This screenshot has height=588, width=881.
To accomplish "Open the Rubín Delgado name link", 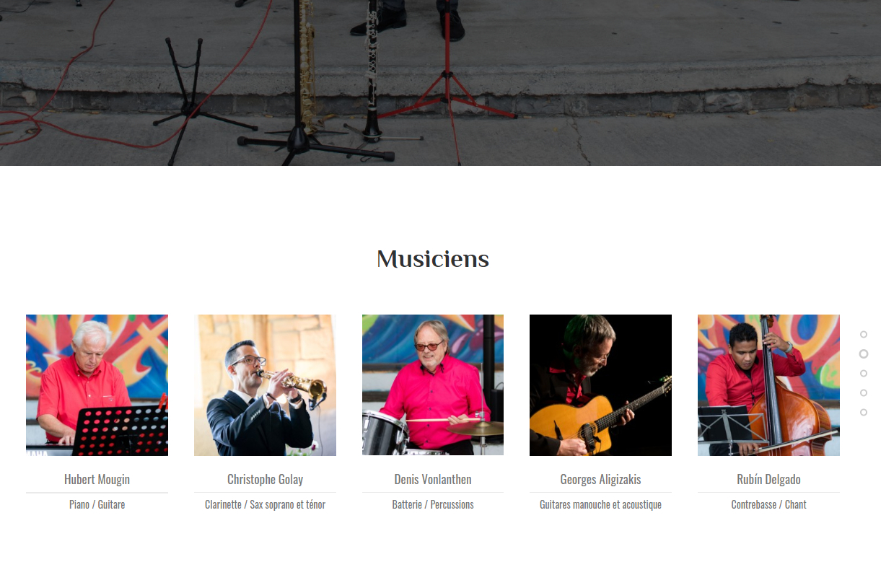I will pos(768,479).
